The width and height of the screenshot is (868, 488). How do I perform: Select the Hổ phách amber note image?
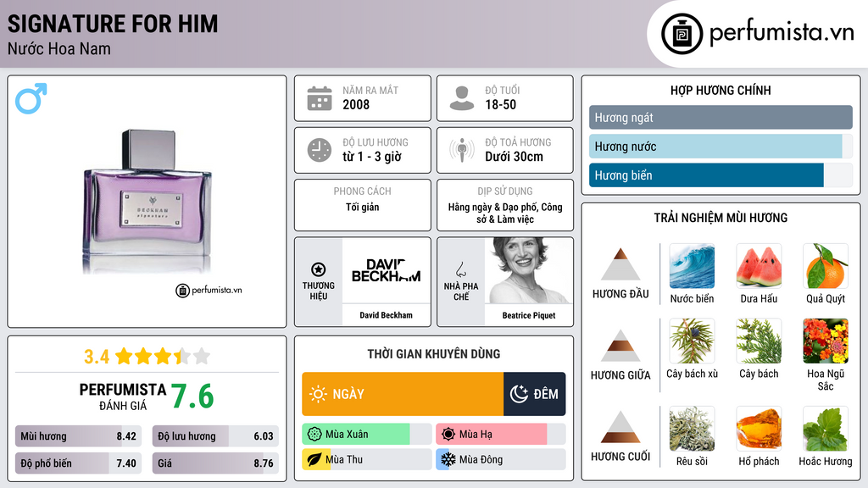(x=759, y=429)
